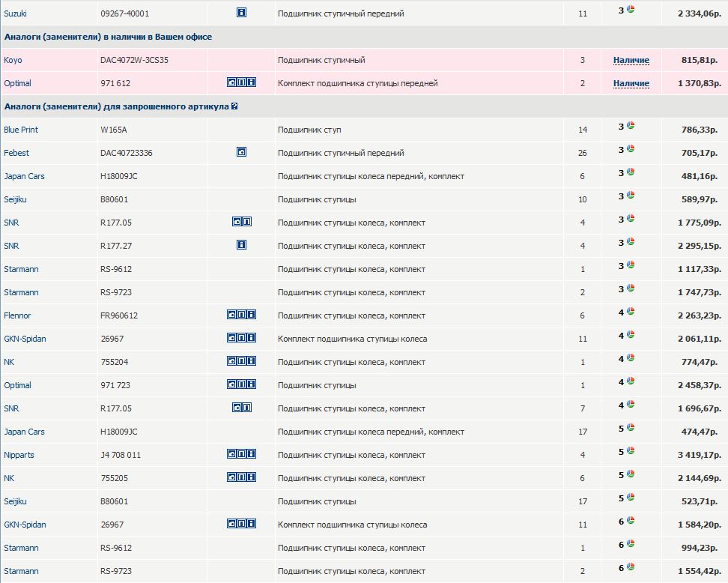728x583 pixels.
Task: Click price '815,81р.' in Koyo row
Action: pos(700,60)
